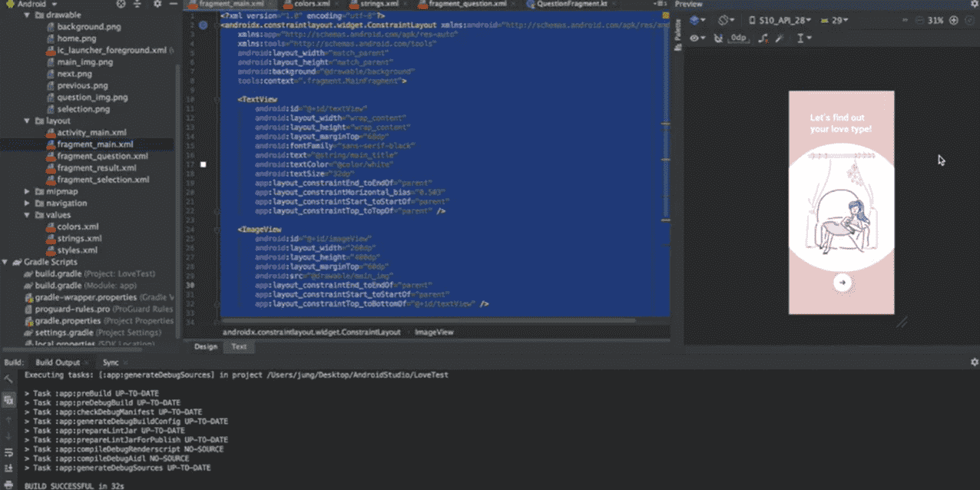Select main_img.png in drawable

coord(79,62)
